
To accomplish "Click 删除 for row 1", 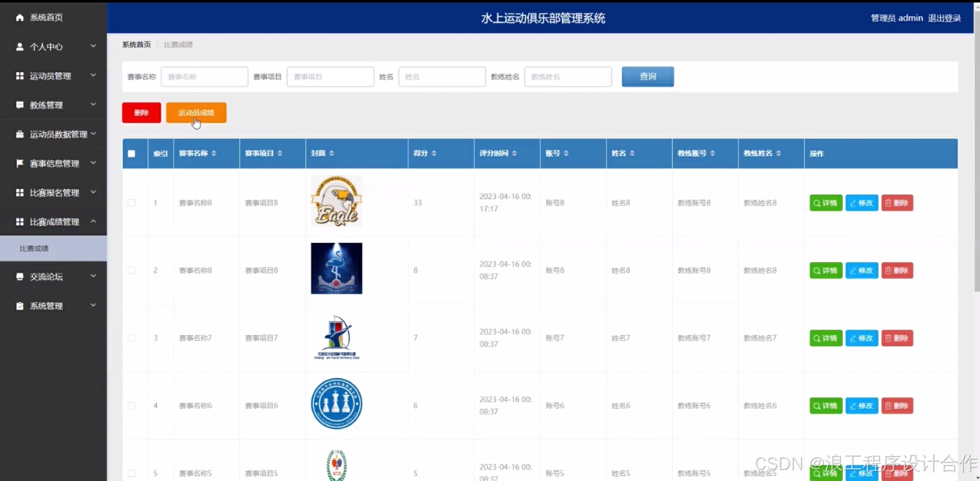I will tap(897, 203).
